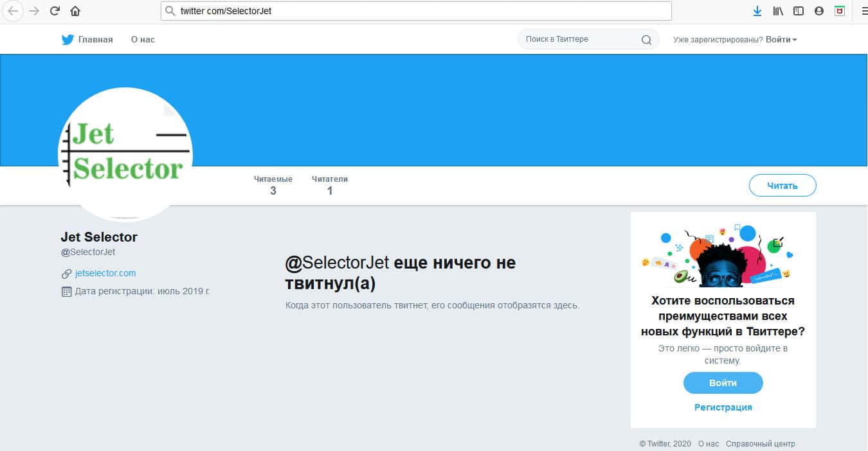Click the link chain icon beside jetselector.com
This screenshot has width=868, height=451.
(66, 274)
